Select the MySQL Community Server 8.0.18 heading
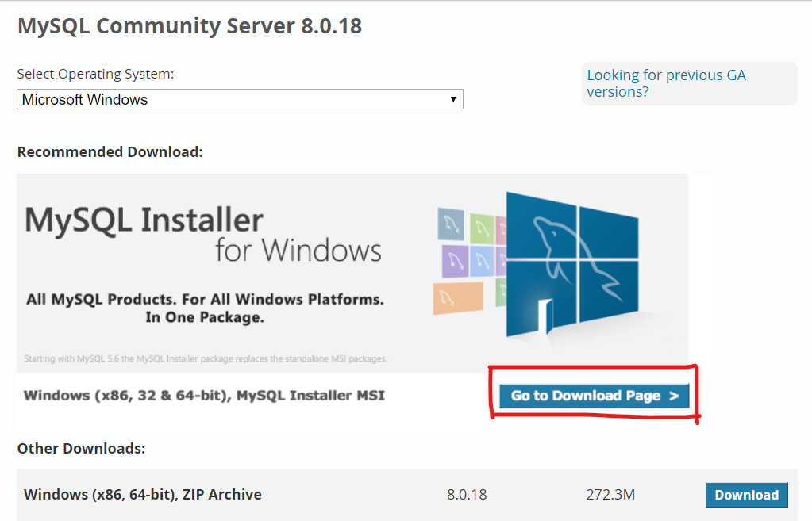Image resolution: width=812 pixels, height=521 pixels. pos(190,26)
